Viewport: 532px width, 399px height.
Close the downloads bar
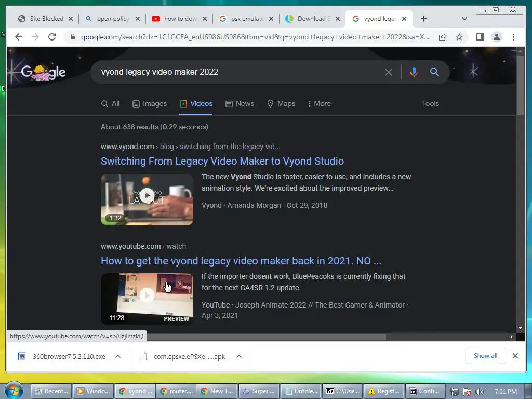point(515,356)
